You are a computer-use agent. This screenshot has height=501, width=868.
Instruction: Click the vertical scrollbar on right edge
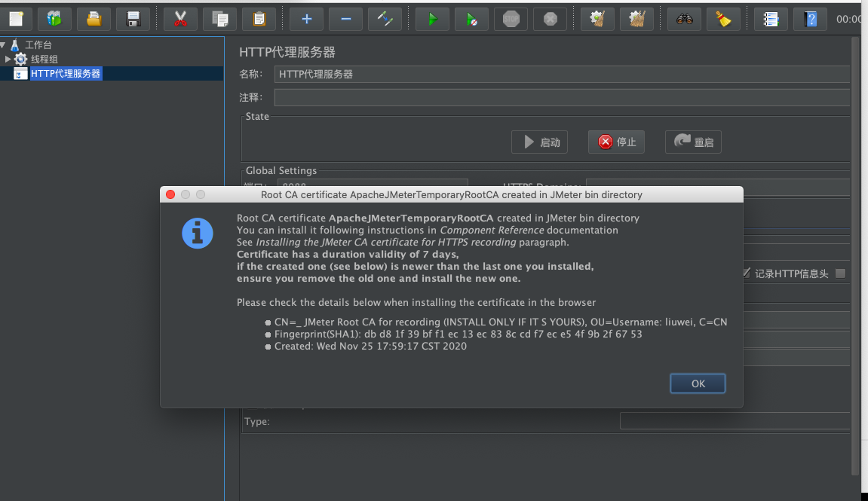tap(857, 255)
